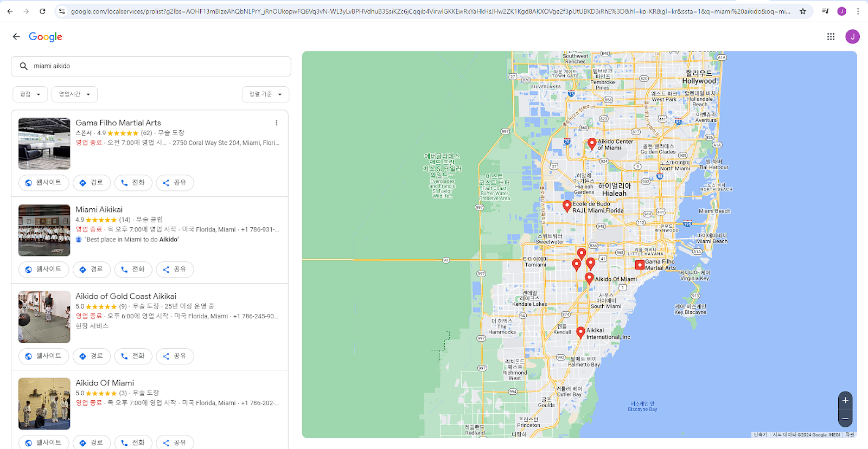This screenshot has height=449, width=868.
Task: Click the back arrow beside Google logo
Action: click(16, 36)
